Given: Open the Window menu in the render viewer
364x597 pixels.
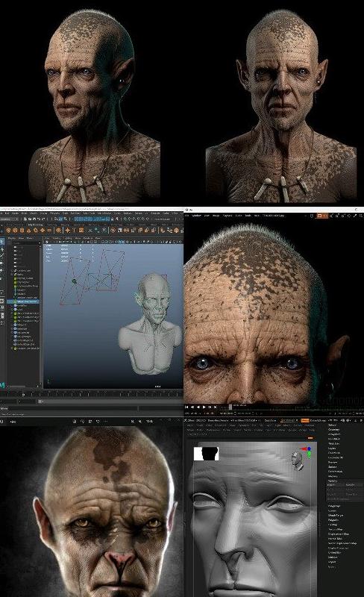Looking at the screenshot, I should click(196, 215).
